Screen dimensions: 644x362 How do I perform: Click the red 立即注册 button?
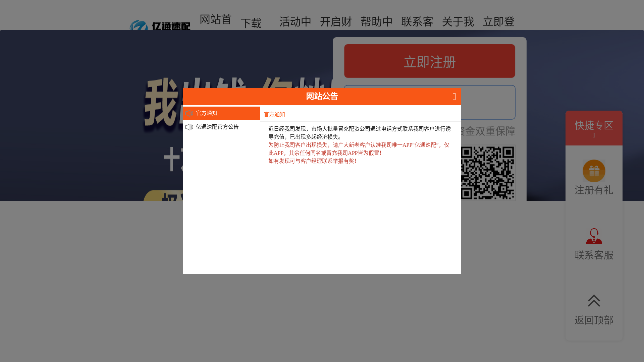pyautogui.click(x=429, y=61)
